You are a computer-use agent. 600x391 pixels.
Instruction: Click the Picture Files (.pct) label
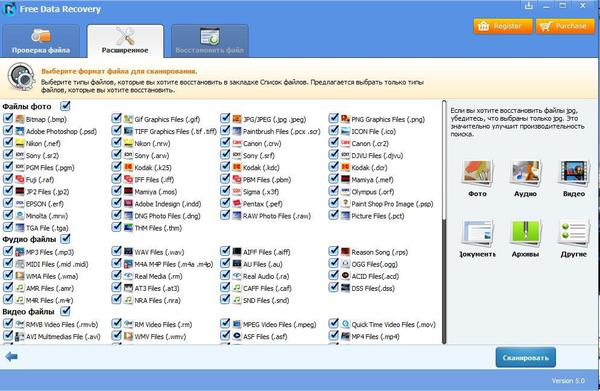[378, 216]
